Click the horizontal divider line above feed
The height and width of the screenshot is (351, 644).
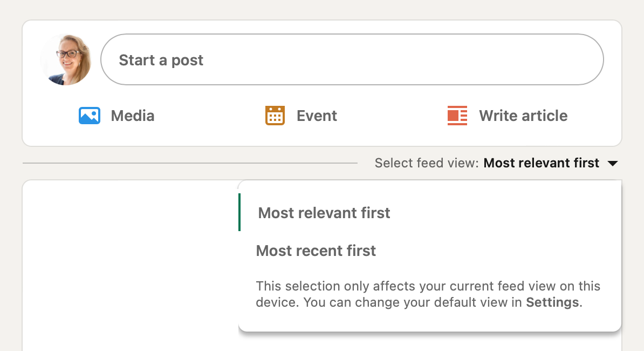(190, 163)
